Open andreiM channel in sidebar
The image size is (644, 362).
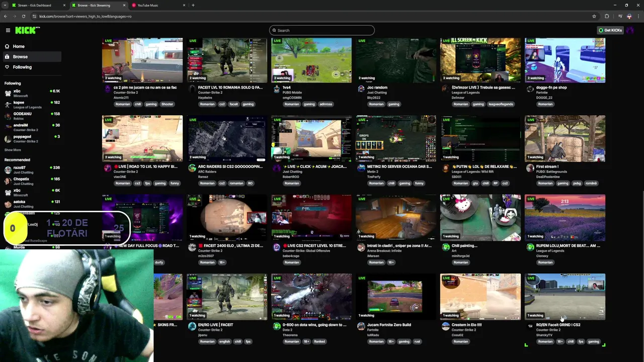tap(31, 127)
